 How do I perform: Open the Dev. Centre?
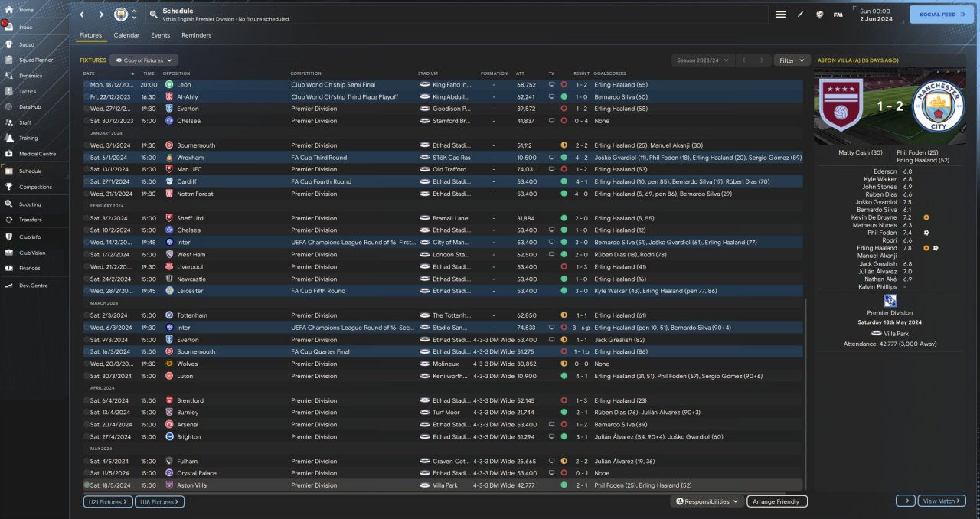(32, 285)
